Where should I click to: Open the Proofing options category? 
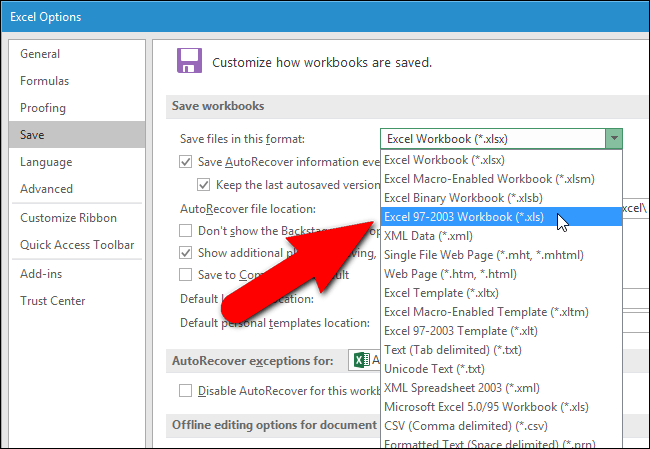click(x=77, y=108)
